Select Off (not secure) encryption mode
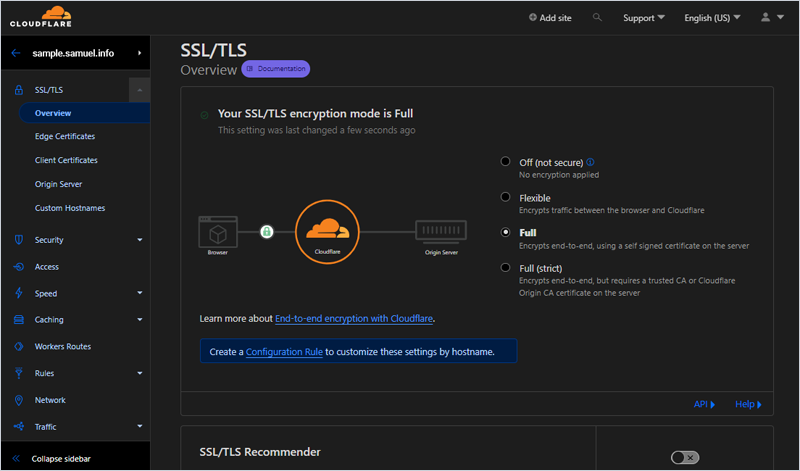Image resolution: width=800 pixels, height=471 pixels. coord(506,162)
